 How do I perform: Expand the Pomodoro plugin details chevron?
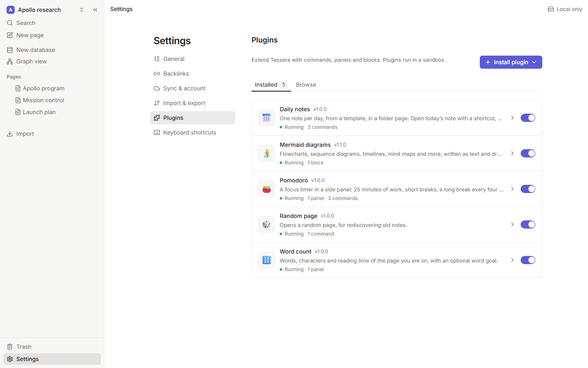click(512, 189)
